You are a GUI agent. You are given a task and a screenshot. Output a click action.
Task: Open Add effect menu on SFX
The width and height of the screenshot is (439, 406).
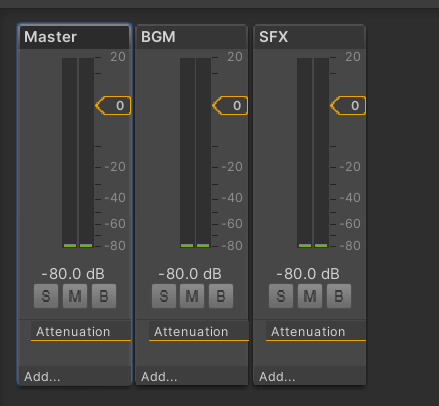(310, 376)
